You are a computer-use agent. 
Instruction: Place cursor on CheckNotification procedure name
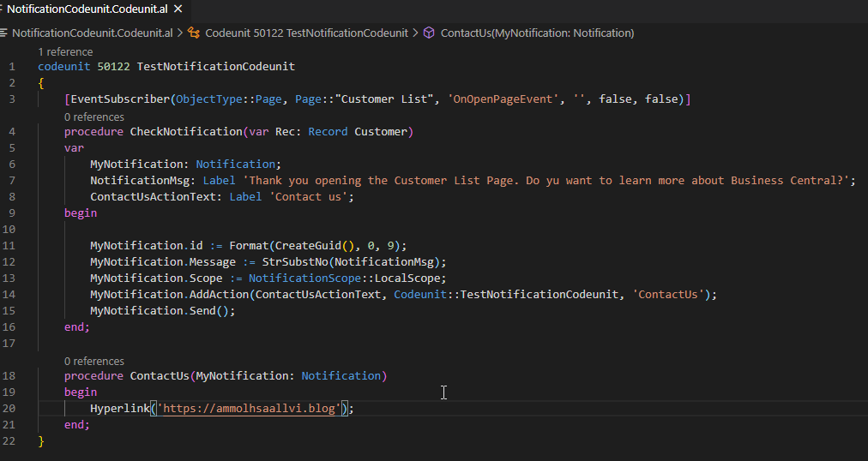[x=186, y=132]
